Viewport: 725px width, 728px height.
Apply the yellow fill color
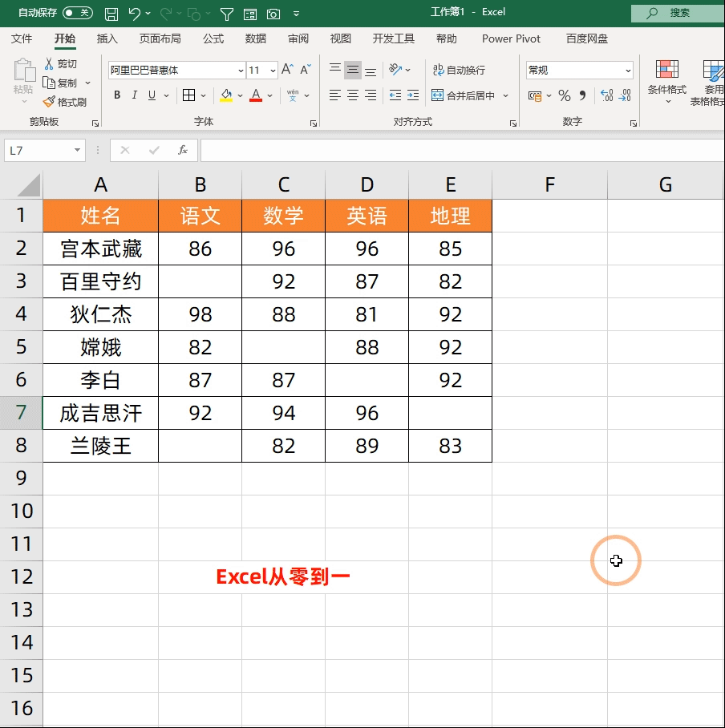coord(226,95)
